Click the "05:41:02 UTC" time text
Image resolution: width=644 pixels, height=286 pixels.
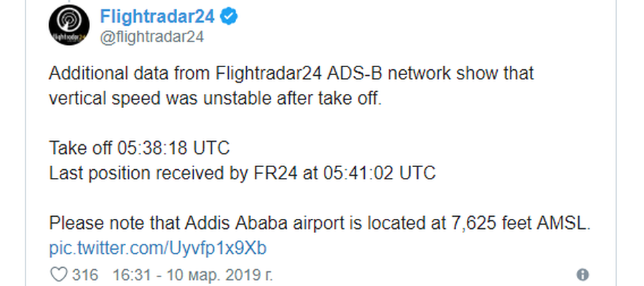378,173
